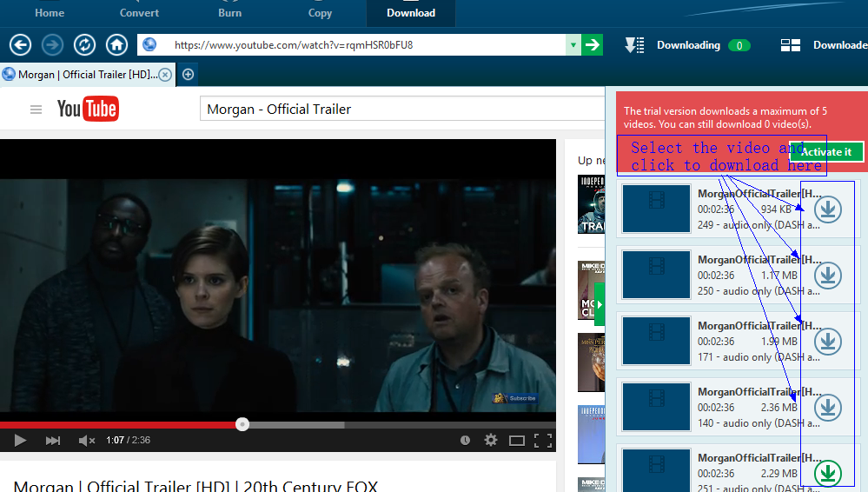The height and width of the screenshot is (492, 868).
Task: Click the video title below the player
Action: (x=195, y=487)
